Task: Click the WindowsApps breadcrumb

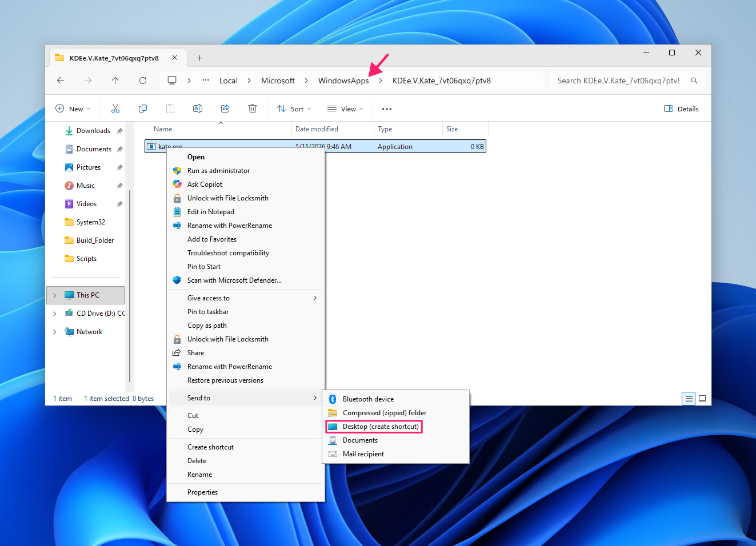Action: (343, 81)
